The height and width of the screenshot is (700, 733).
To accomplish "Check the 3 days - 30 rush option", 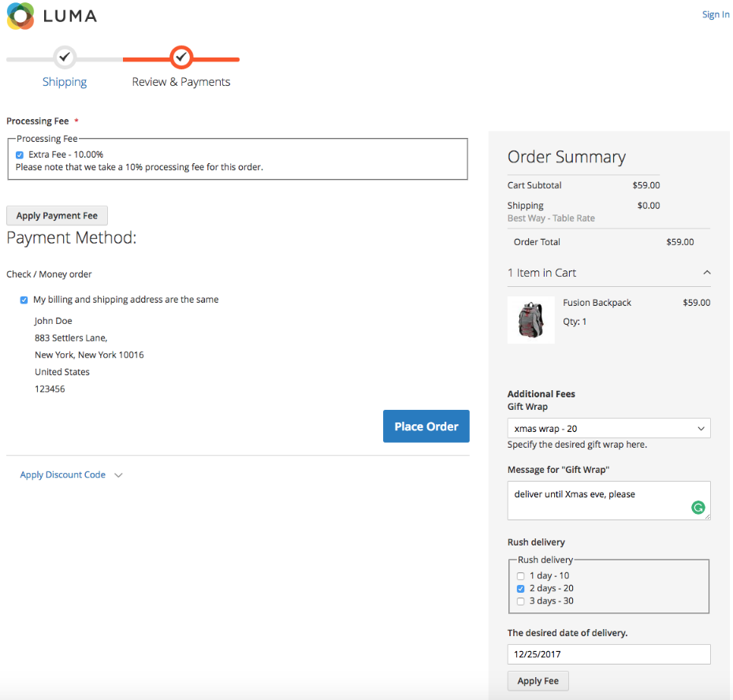I will [521, 601].
